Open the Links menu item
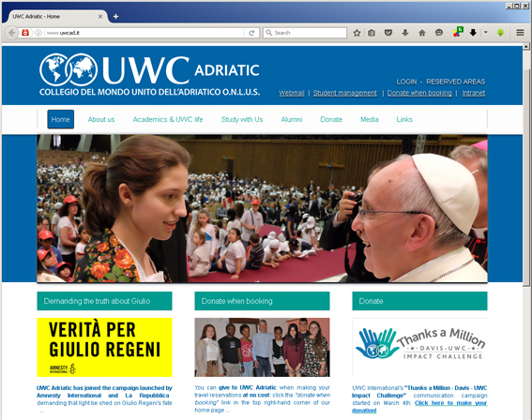 point(404,119)
